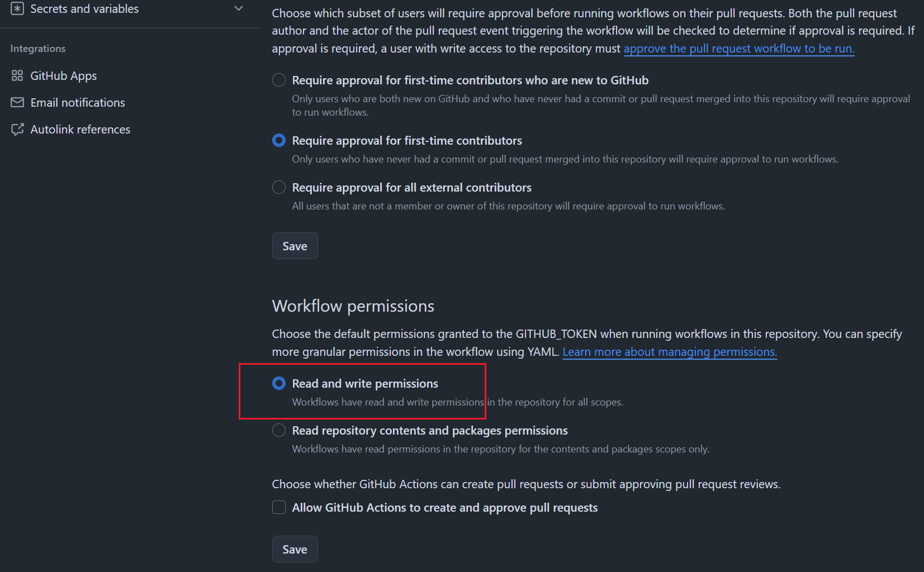Click the Workflow permissions heading
The image size is (924, 572).
[353, 306]
